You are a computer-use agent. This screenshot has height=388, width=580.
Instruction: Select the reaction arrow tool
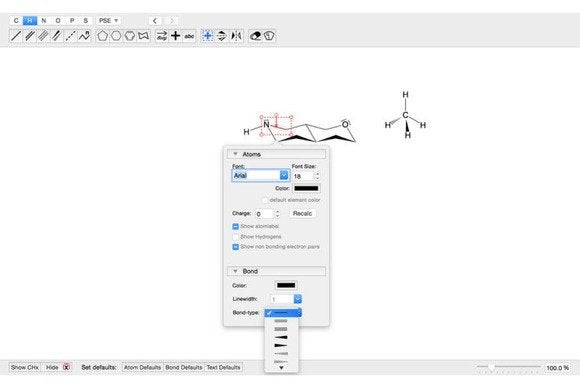coord(162,36)
